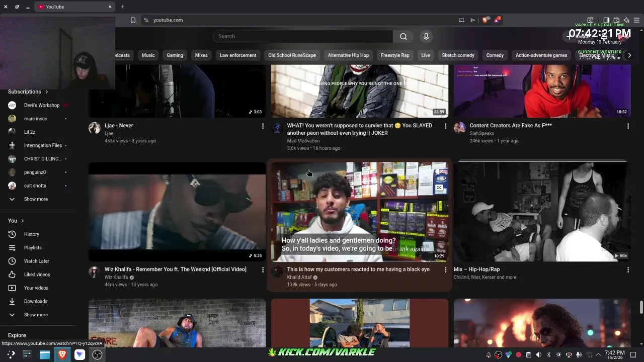
Task: Bookmark this page with the bookmark icon
Action: point(133,20)
